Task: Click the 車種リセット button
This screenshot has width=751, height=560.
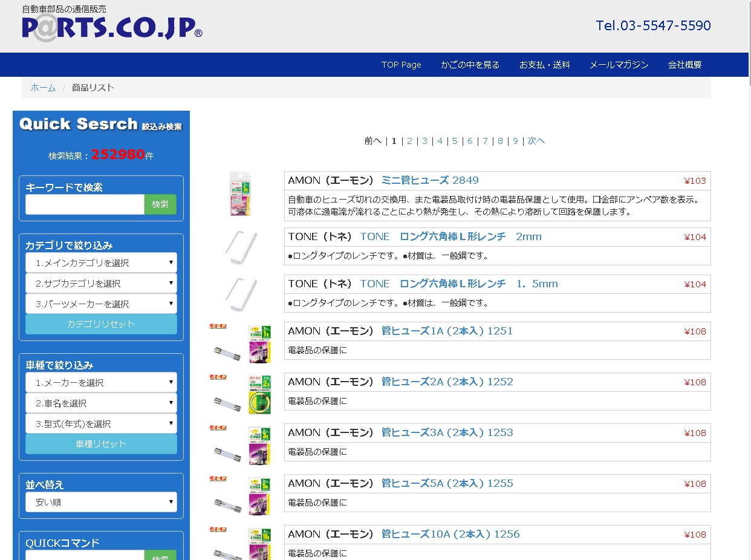Action: (101, 444)
